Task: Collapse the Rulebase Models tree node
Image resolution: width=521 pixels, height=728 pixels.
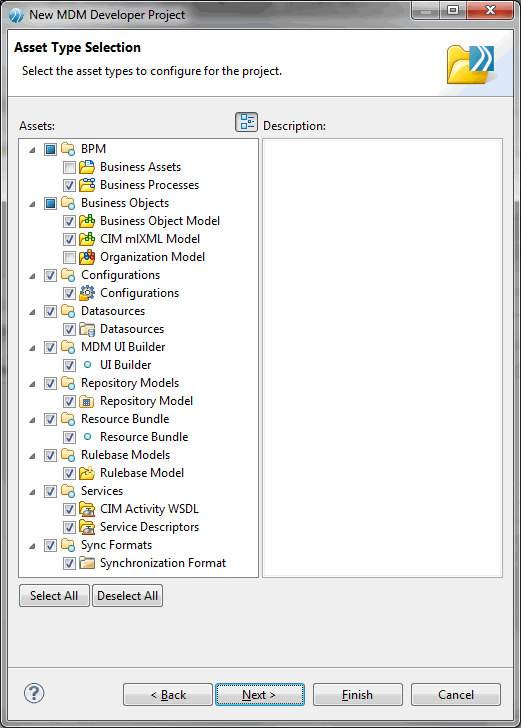Action: 32,456
